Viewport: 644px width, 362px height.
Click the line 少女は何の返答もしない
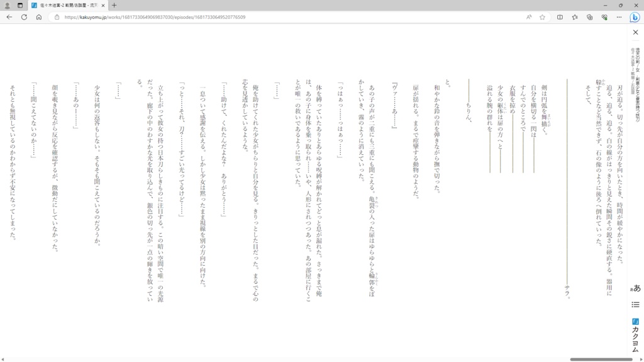coord(97,165)
